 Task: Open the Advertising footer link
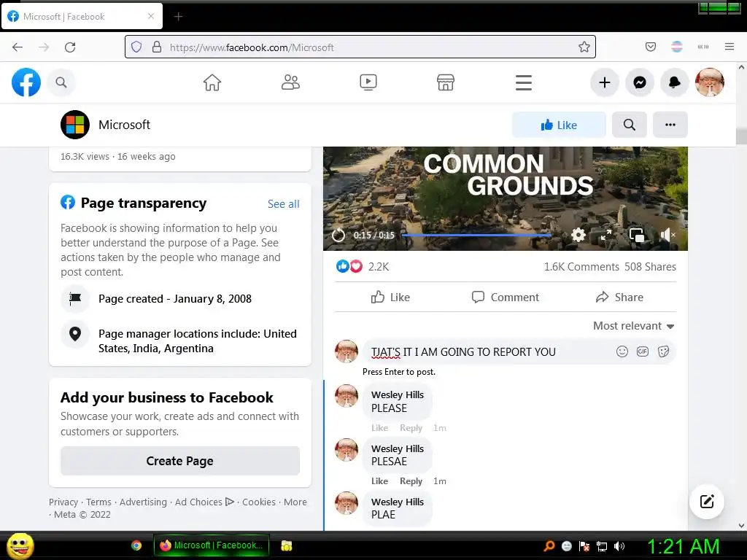coord(143,502)
